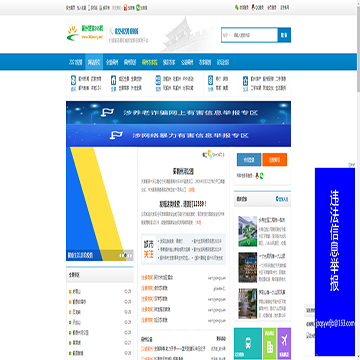Screen dimensions: 360x360
Task: Open the teal train ticket tile
Action: coord(248,343)
